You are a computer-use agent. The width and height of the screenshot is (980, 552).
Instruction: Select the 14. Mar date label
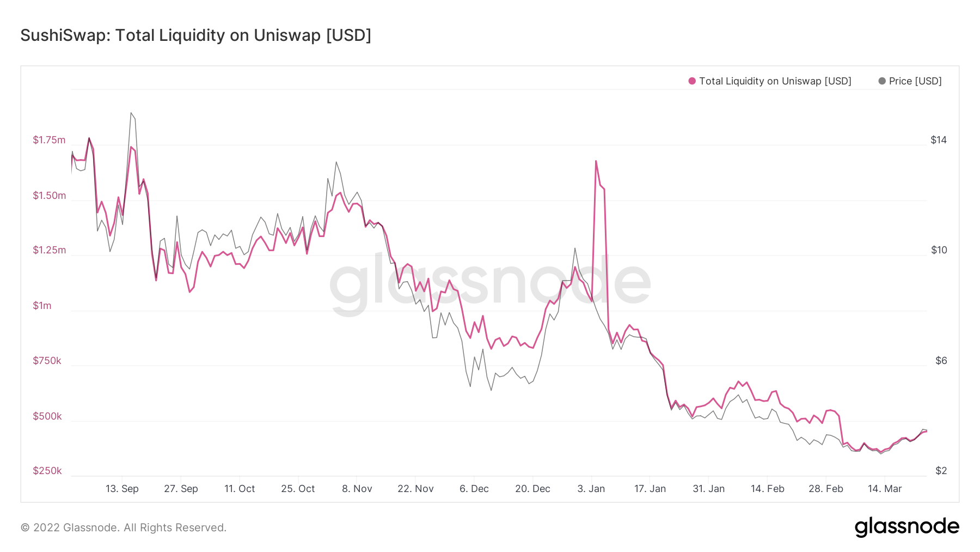click(x=885, y=489)
